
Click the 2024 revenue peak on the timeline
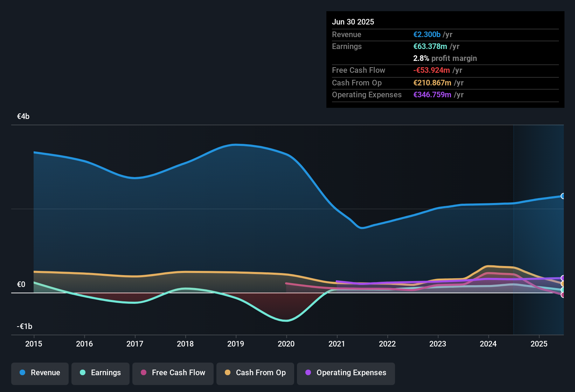point(489,205)
